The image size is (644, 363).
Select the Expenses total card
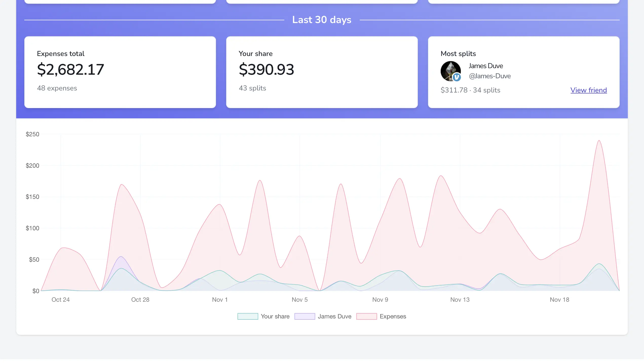(120, 72)
